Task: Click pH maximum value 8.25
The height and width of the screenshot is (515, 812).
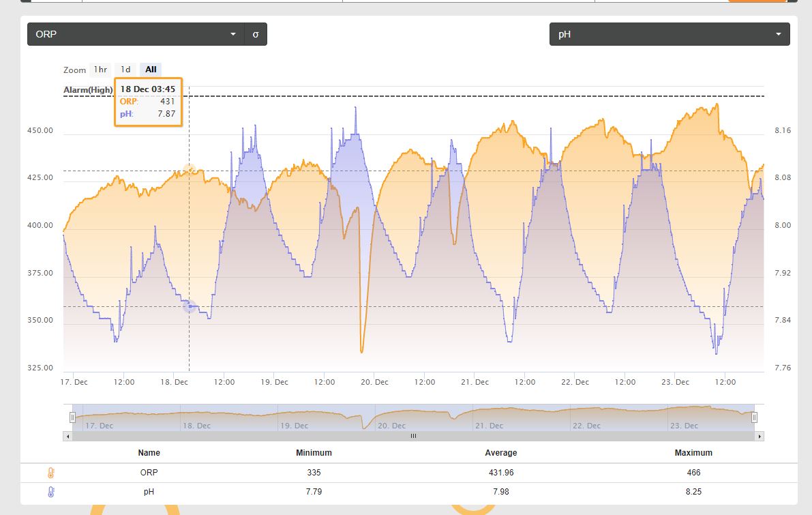Action: (693, 492)
